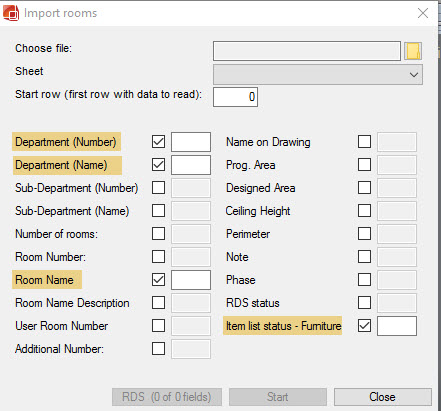Focus the Start row number field
This screenshot has width=441, height=411.
[235, 97]
